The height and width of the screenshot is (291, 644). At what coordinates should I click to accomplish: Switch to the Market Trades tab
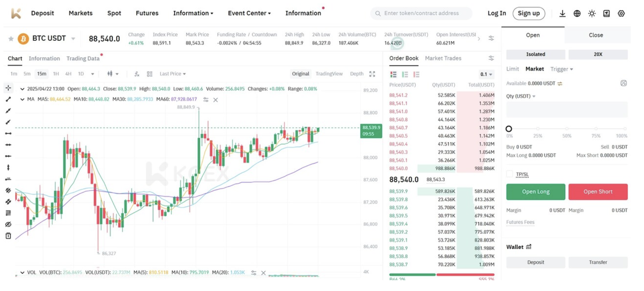click(x=443, y=58)
